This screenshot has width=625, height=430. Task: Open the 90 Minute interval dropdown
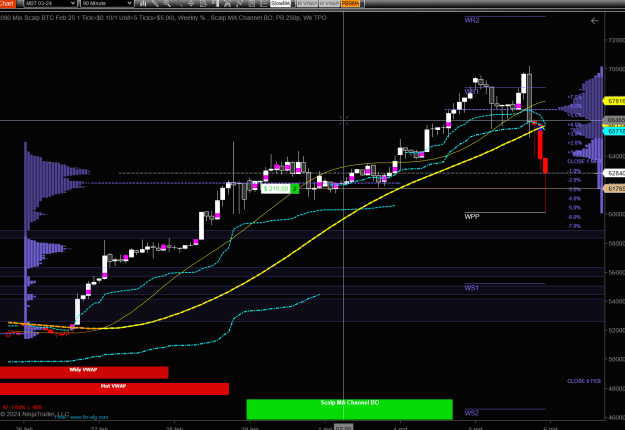(x=107, y=3)
